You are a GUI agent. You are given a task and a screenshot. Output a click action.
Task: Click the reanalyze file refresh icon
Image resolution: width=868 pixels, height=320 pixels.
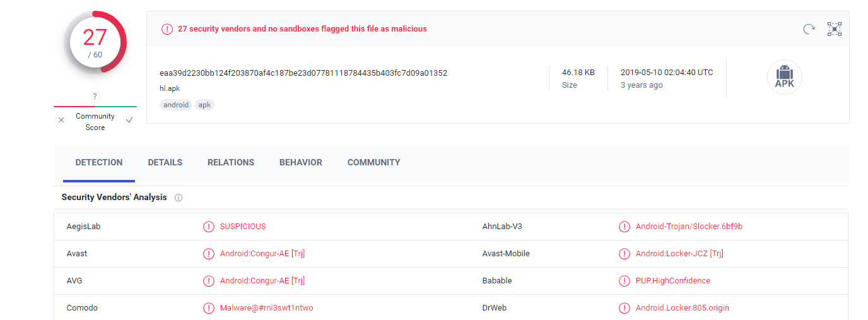(x=809, y=29)
